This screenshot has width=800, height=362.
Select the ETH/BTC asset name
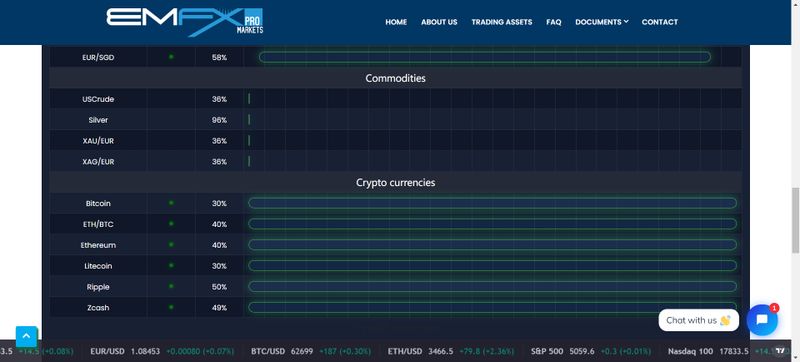[x=98, y=224]
